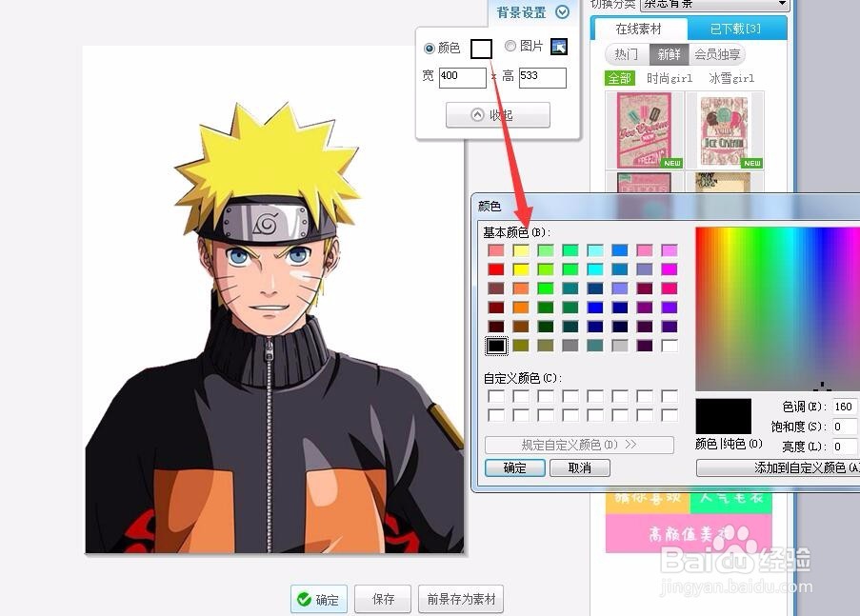Screen dimensions: 860x616
Task: Select first empty custom color slot
Action: [x=496, y=396]
